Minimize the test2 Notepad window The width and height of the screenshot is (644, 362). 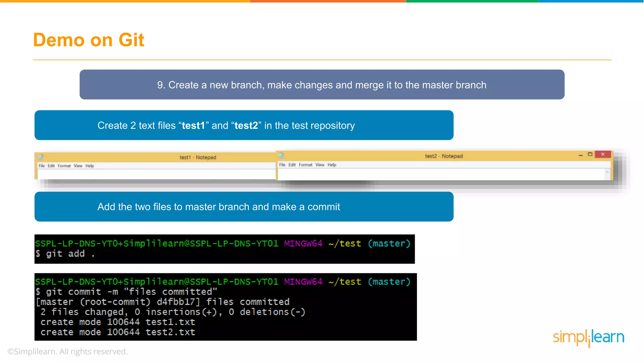pos(580,155)
